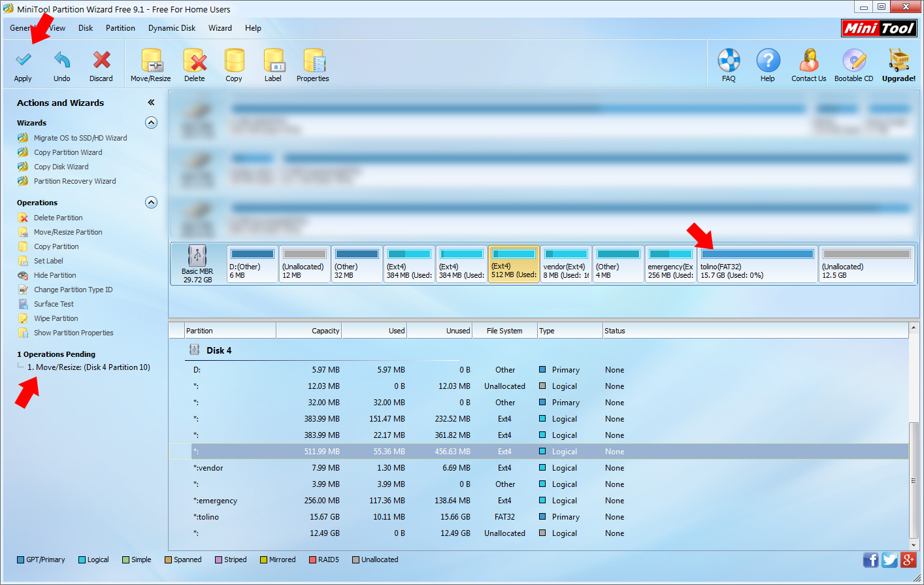Collapse the Wizards section
This screenshot has width=924, height=585.
click(x=151, y=123)
